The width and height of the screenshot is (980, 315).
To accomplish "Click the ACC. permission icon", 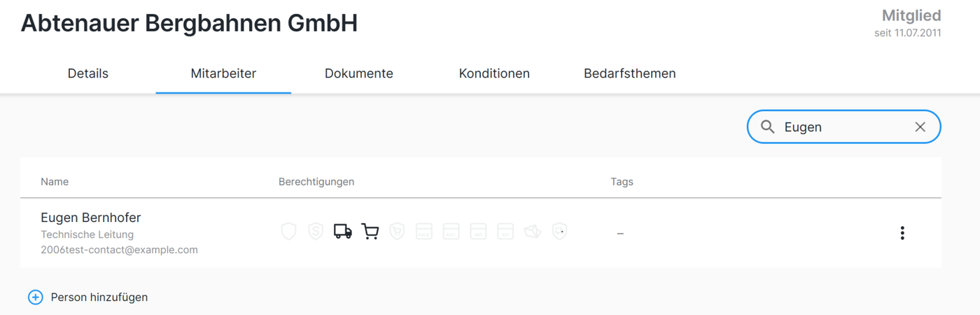I will coord(451,231).
